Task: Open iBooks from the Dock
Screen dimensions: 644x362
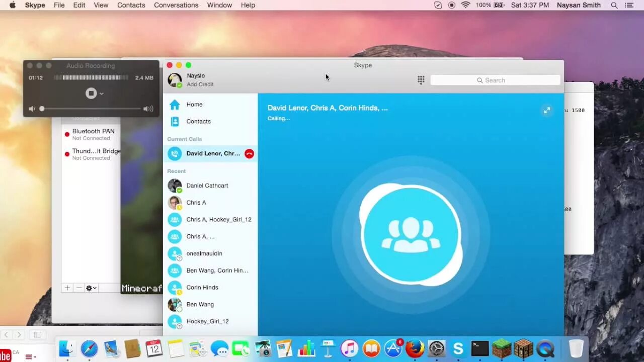Action: 371,348
